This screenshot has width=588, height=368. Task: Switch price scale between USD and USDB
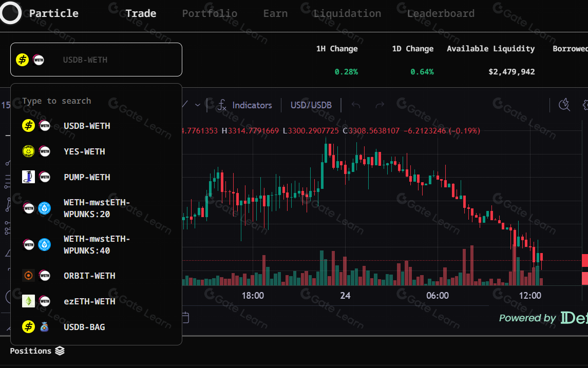click(x=311, y=105)
